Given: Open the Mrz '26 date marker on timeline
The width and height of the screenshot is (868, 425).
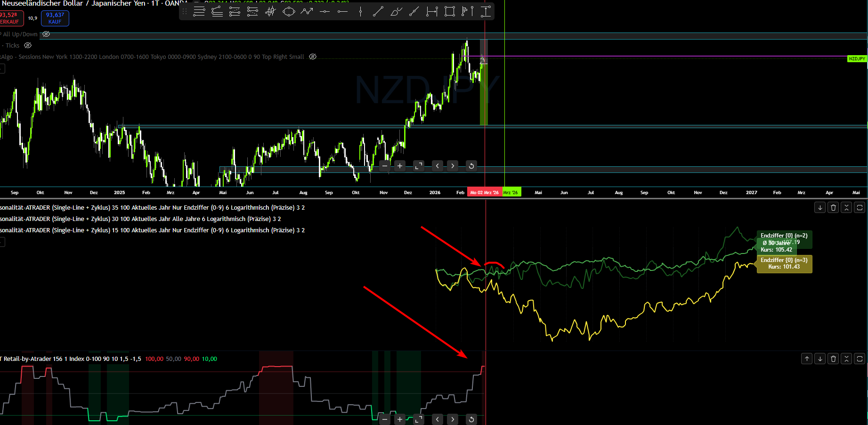Looking at the screenshot, I should [511, 192].
